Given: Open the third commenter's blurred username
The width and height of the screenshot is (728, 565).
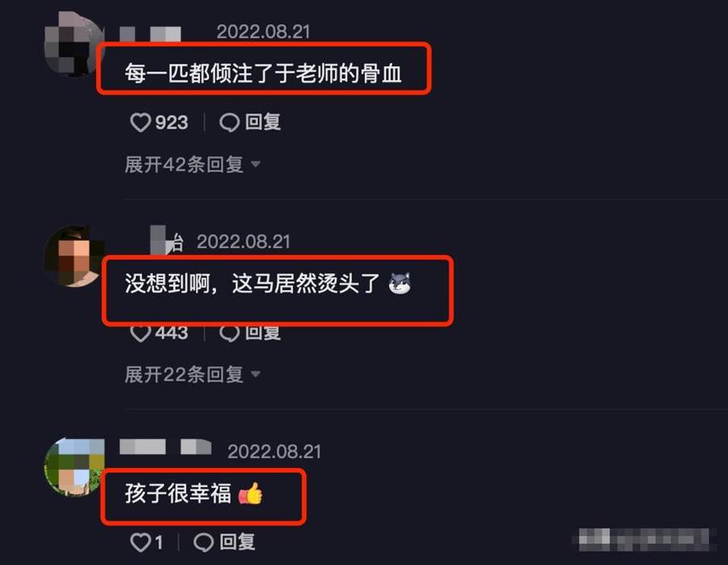Looking at the screenshot, I should 165,447.
